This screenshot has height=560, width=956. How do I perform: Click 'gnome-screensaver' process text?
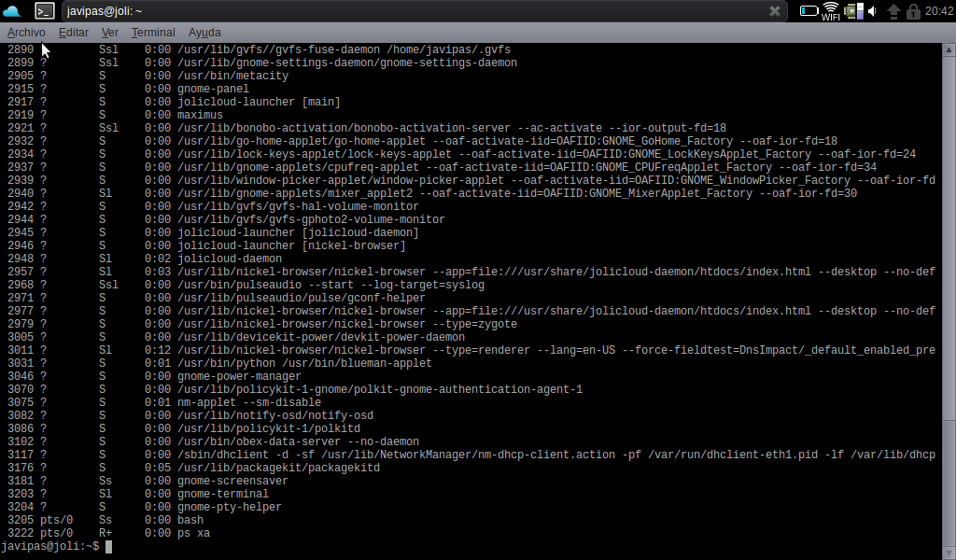(232, 481)
